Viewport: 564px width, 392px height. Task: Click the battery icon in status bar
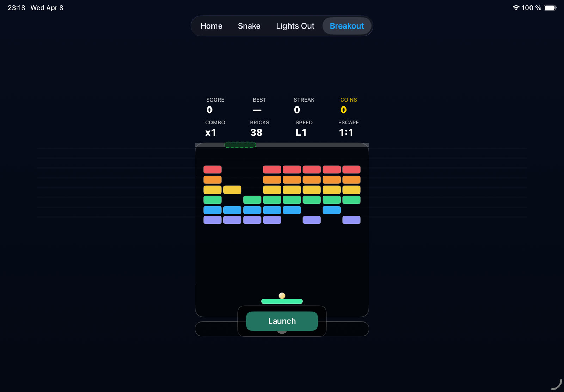click(x=550, y=8)
